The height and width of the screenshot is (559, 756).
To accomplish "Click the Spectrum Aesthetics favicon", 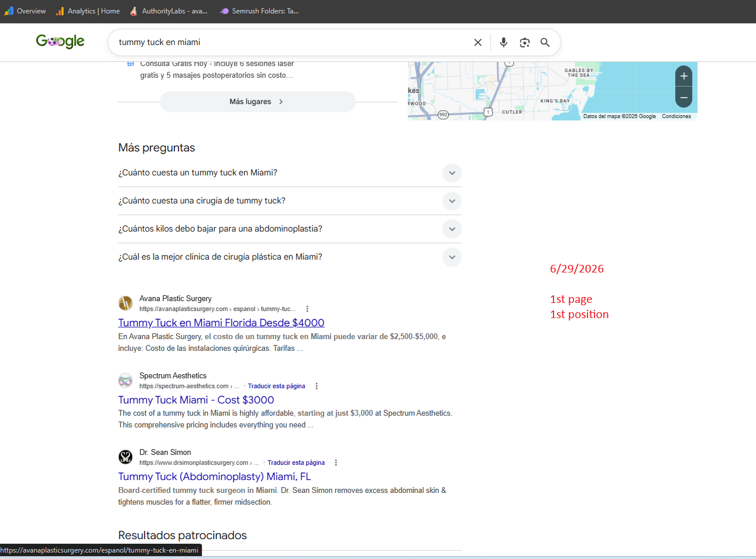I will click(125, 380).
